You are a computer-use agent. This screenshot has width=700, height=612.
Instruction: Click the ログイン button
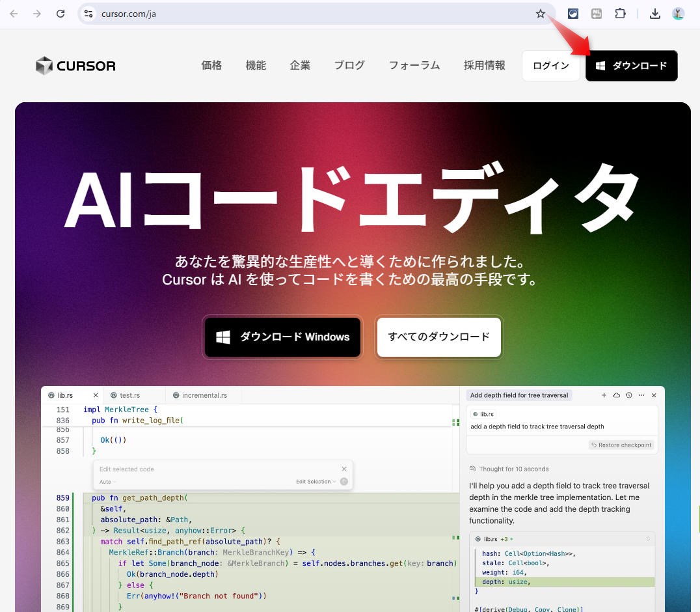coord(550,66)
